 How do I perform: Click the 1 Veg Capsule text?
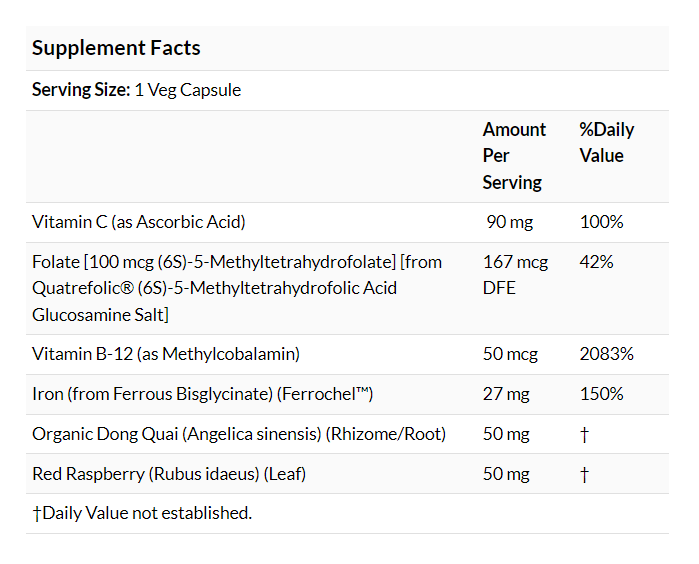(188, 90)
